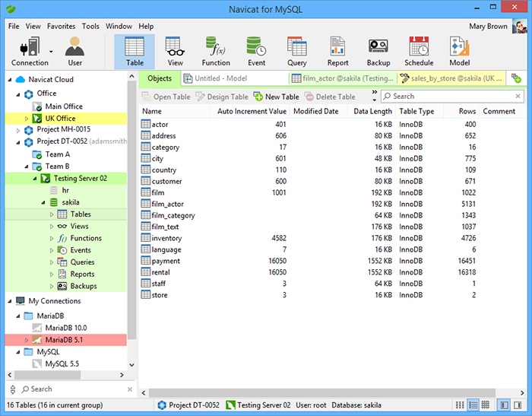Screen dimensions: 532x416
Task: Click the Team A folder icon
Action: point(37,154)
